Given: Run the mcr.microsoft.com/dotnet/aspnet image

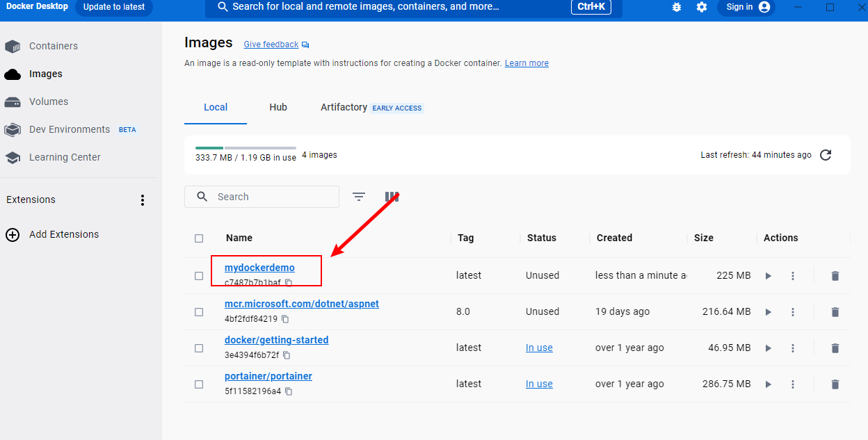Looking at the screenshot, I should [x=769, y=312].
